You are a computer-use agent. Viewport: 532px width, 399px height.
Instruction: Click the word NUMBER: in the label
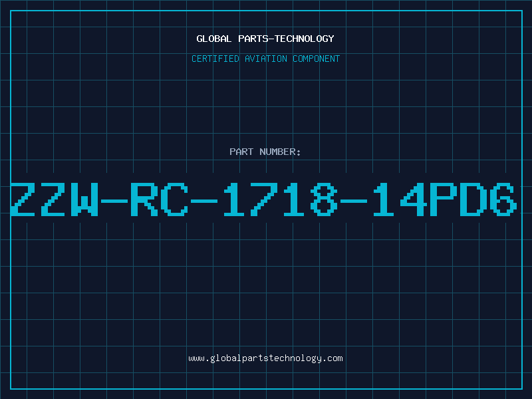280,152
